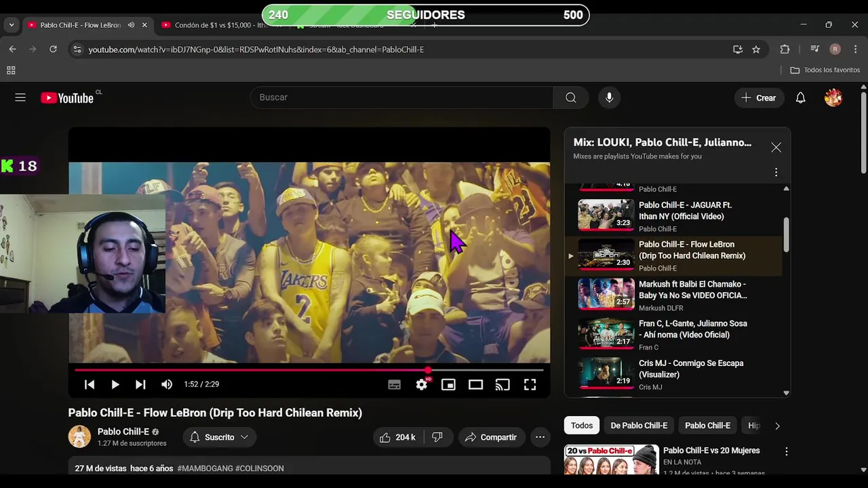The width and height of the screenshot is (868, 488).
Task: Play Cris MJ Conmigo Se Escapa
Action: tap(673, 375)
